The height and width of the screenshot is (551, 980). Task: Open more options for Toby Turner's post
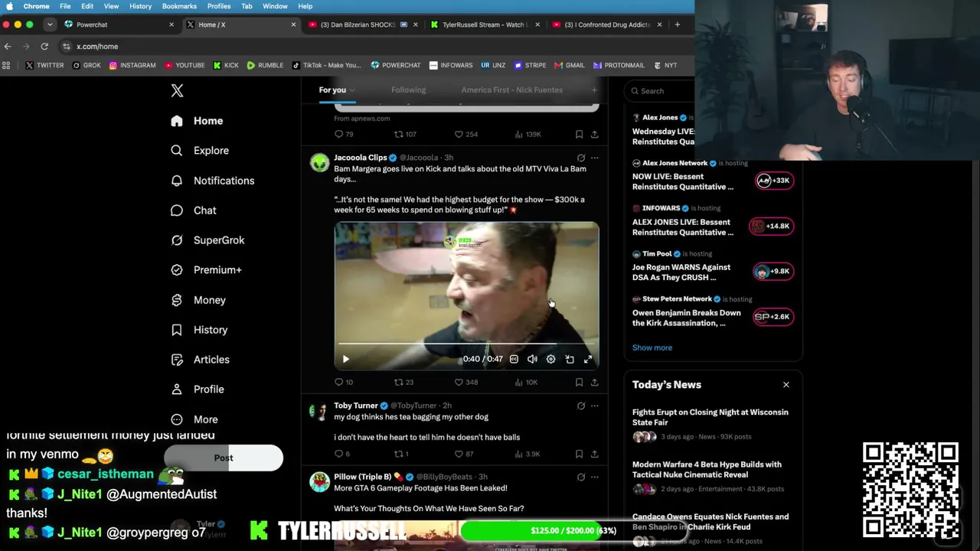(594, 406)
